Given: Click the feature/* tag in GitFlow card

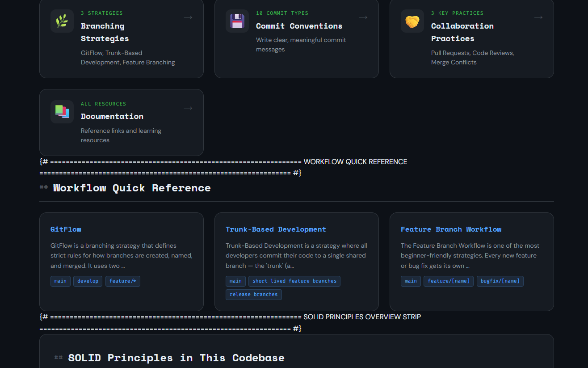Looking at the screenshot, I should (x=123, y=281).
